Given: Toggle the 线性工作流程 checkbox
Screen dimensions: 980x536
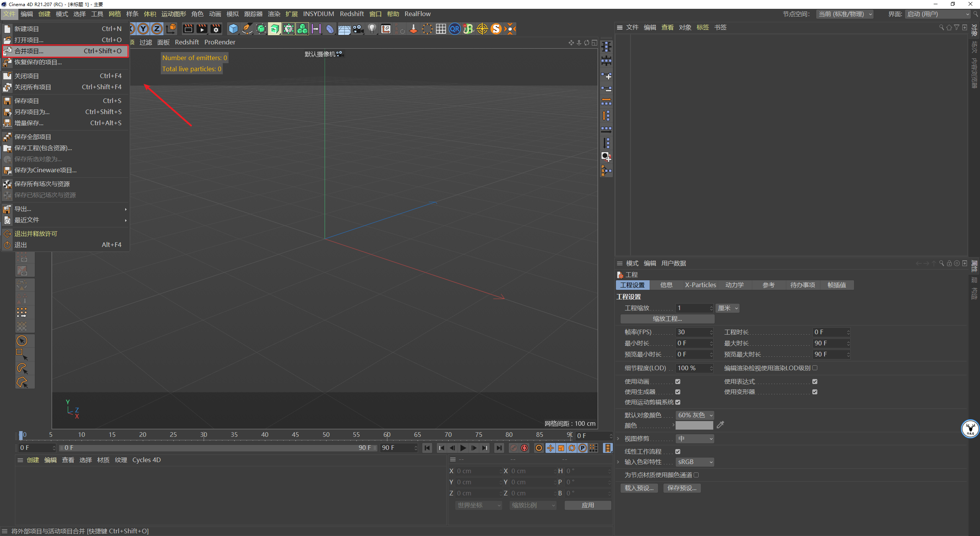Looking at the screenshot, I should click(678, 451).
